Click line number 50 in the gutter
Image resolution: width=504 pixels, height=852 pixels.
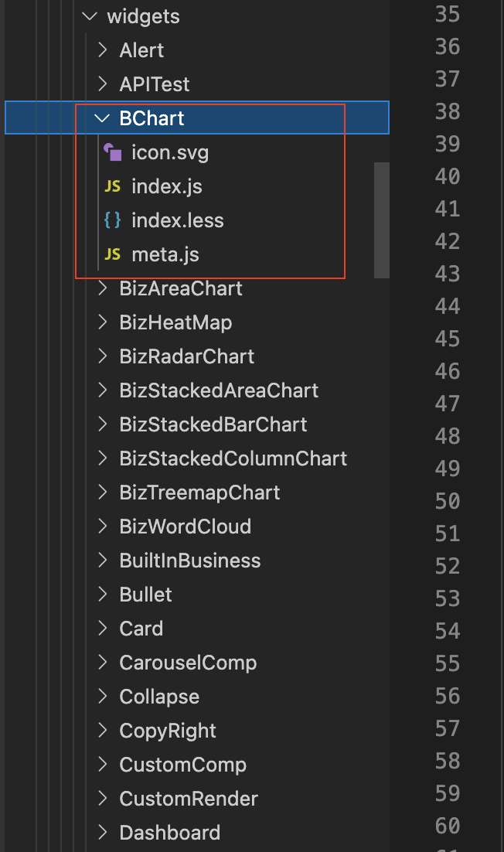(448, 501)
